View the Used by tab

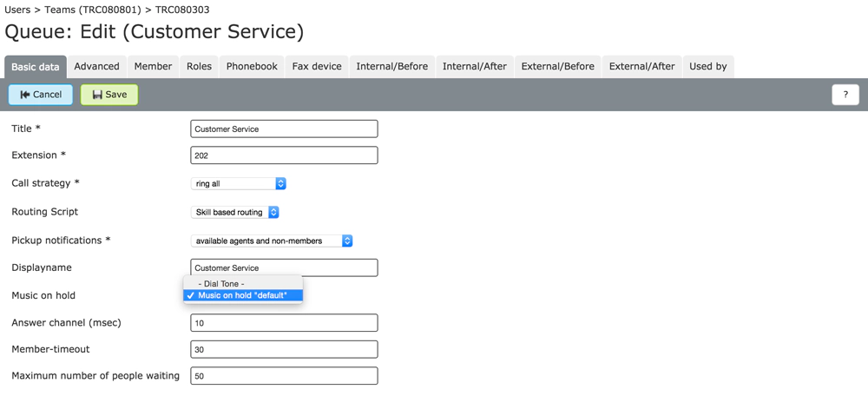tap(707, 67)
